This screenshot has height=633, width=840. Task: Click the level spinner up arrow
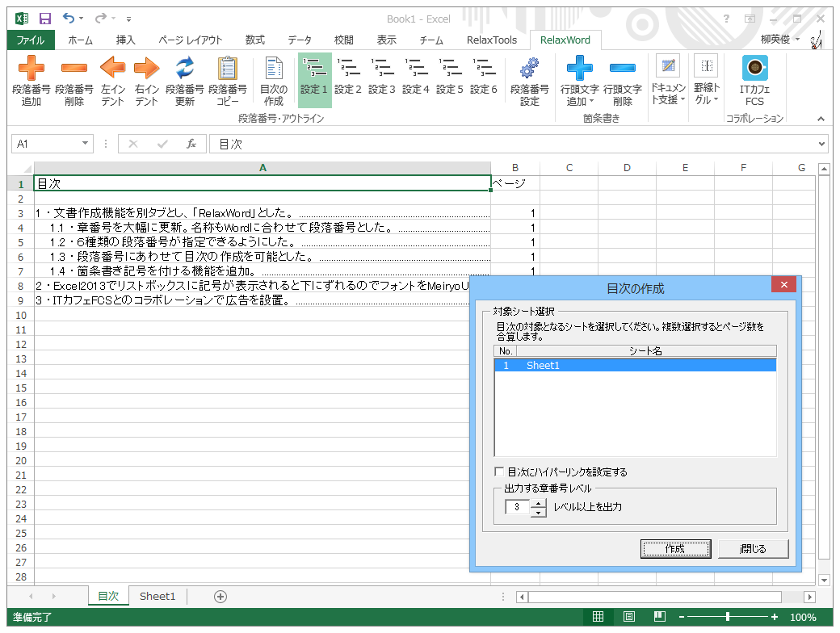click(537, 503)
